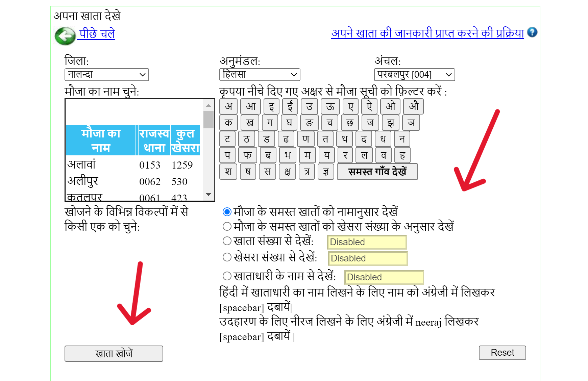Image resolution: width=588 pixels, height=381 pixels.
Task: Select अलावां row in the mauja list
Action: tap(101, 165)
